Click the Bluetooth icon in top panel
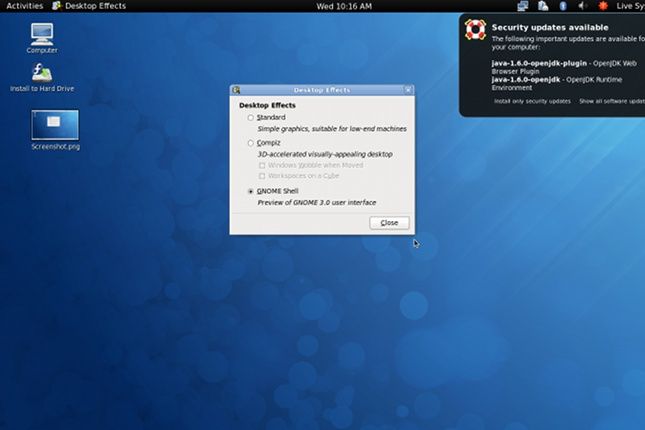The width and height of the screenshot is (645, 430). [x=561, y=6]
